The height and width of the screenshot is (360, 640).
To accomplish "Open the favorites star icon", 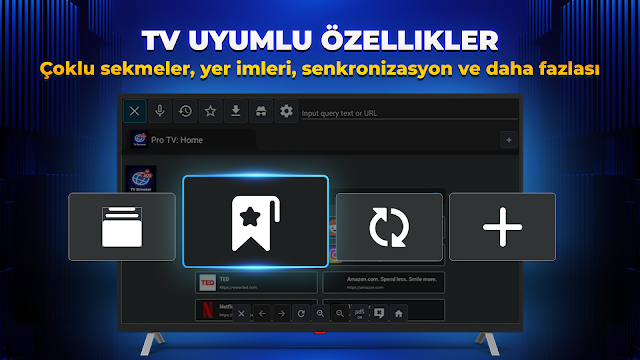I will (210, 111).
